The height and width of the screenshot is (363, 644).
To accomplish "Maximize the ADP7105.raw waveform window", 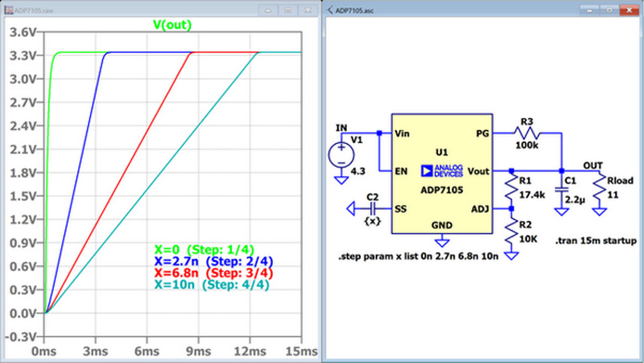I will (287, 10).
